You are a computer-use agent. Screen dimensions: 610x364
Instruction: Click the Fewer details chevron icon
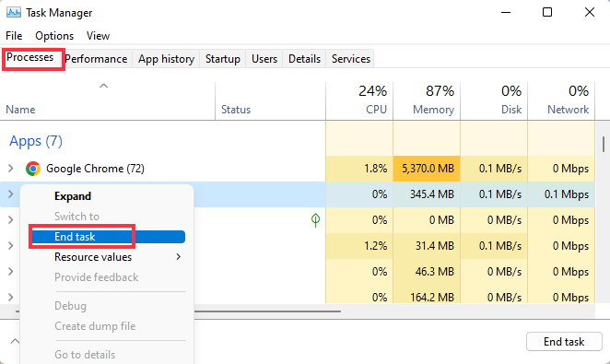pyautogui.click(x=15, y=342)
